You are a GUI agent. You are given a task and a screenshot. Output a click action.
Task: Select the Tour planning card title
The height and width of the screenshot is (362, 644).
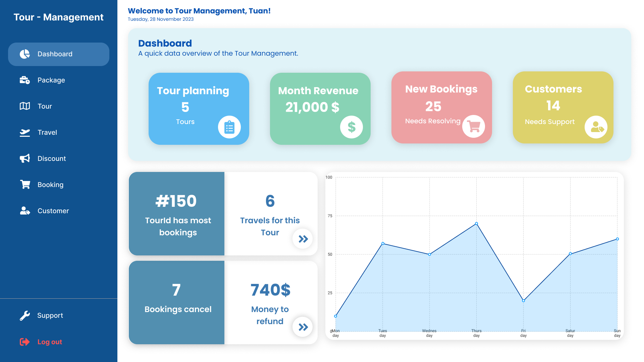pos(193,90)
